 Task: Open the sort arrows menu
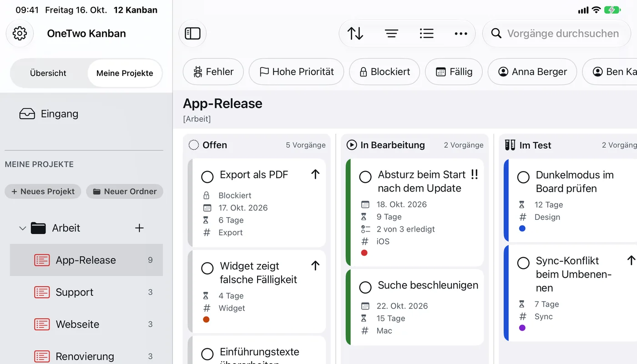tap(355, 33)
